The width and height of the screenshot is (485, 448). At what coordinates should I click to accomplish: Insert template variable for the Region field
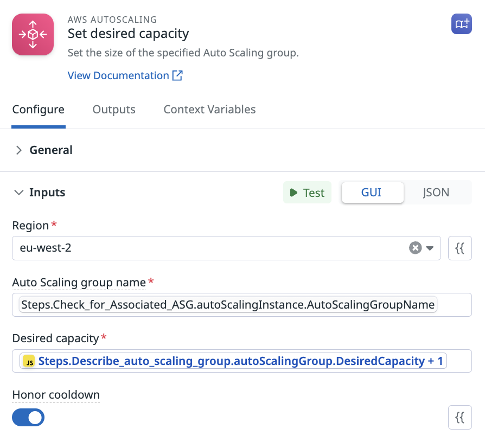[x=460, y=248]
